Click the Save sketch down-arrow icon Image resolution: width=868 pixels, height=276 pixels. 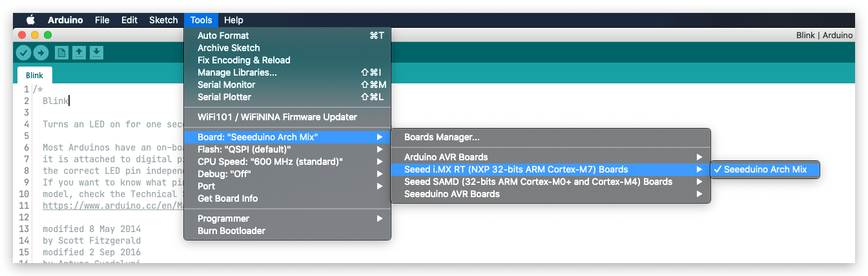coord(96,52)
